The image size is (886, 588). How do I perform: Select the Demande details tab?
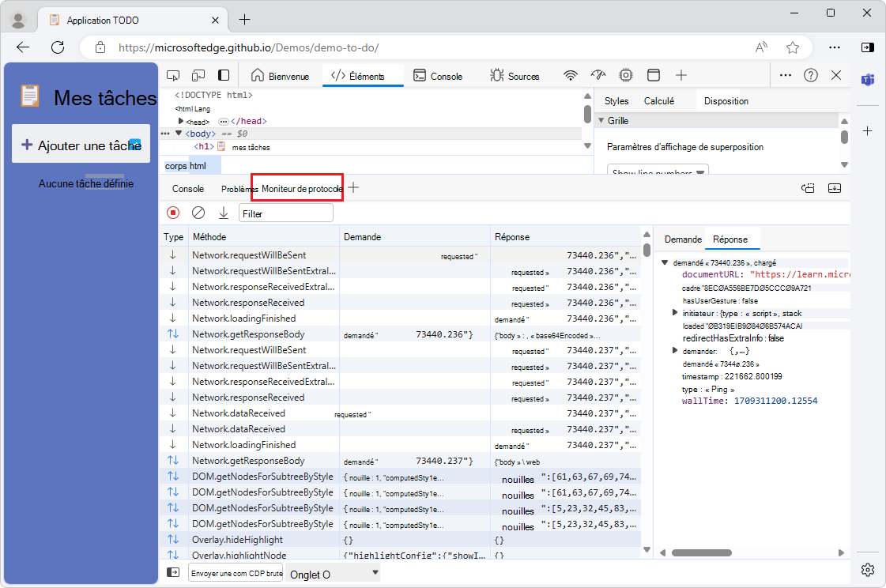click(682, 239)
